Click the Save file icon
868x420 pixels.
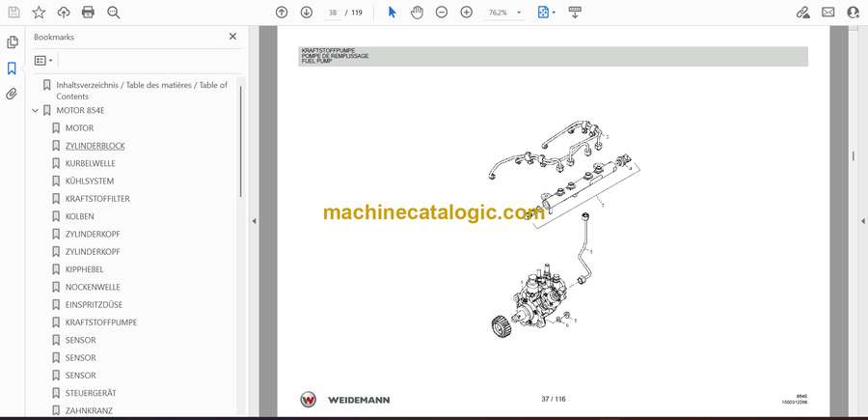(x=14, y=13)
